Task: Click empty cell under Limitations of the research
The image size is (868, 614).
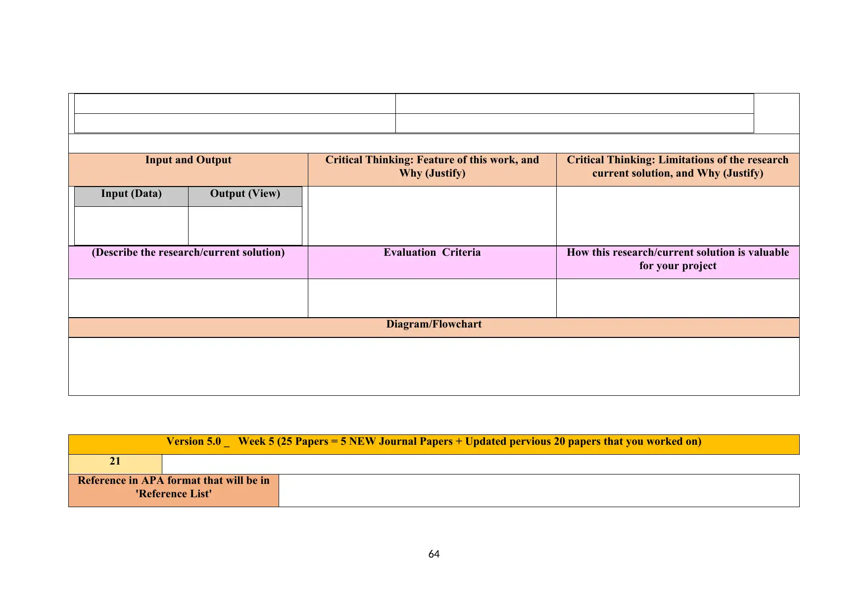Action: tap(677, 216)
